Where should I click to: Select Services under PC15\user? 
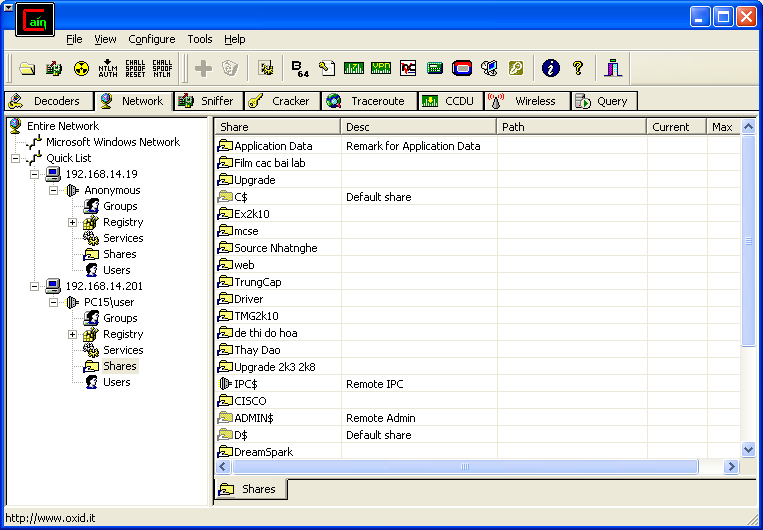click(x=123, y=350)
